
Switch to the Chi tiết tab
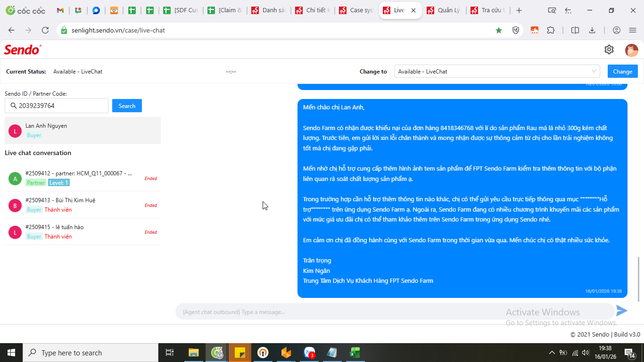[313, 10]
